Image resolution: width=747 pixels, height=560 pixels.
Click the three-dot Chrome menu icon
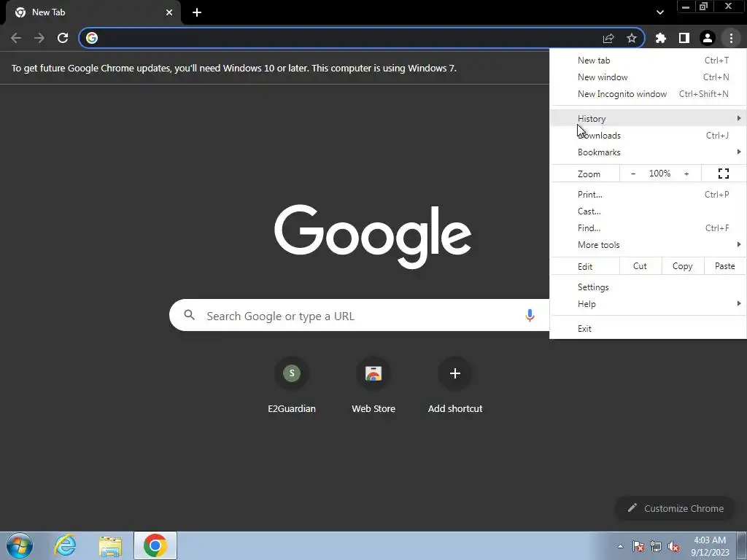point(731,38)
